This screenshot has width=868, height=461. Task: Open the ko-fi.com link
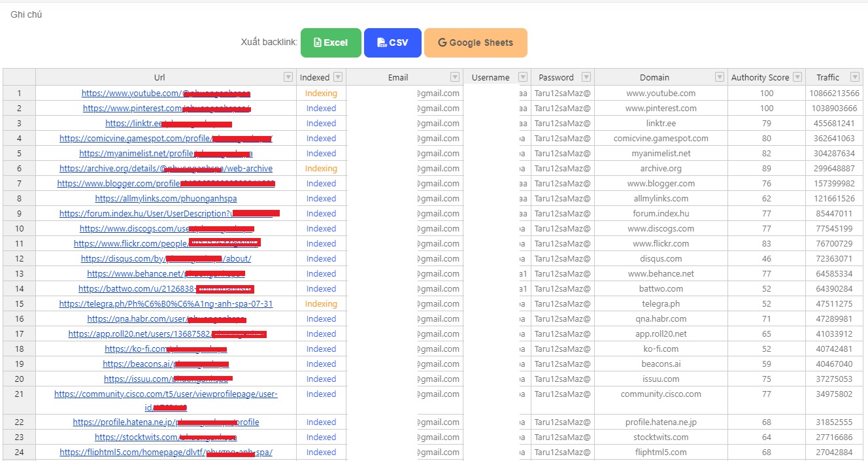tap(166, 349)
